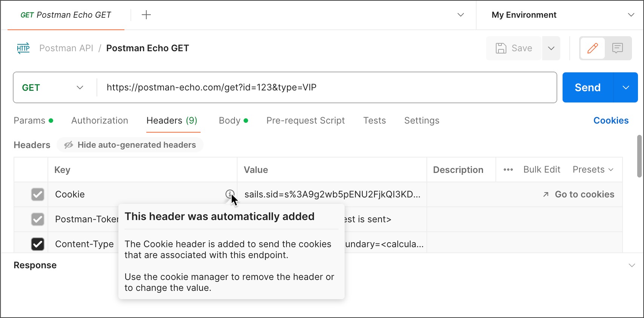
Task: Click Go to cookies link
Action: pyautogui.click(x=578, y=194)
